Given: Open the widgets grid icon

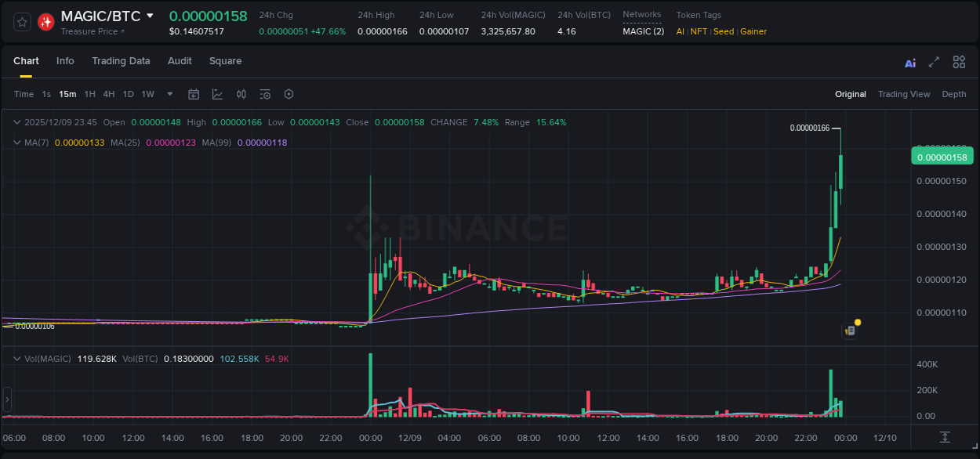Looking at the screenshot, I should (959, 61).
